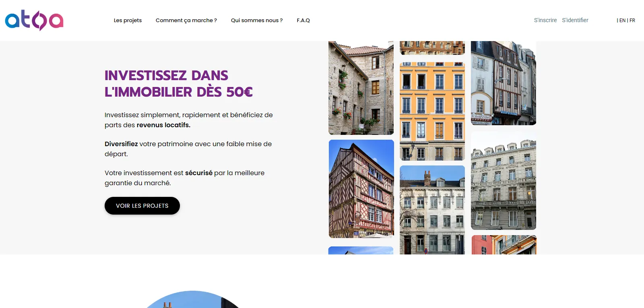Click the circular image below the hero
The width and height of the screenshot is (644, 308).
pyautogui.click(x=193, y=300)
